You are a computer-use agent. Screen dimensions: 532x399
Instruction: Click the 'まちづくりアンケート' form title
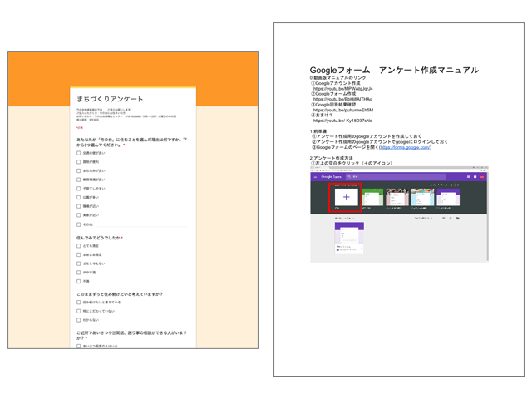(x=110, y=99)
